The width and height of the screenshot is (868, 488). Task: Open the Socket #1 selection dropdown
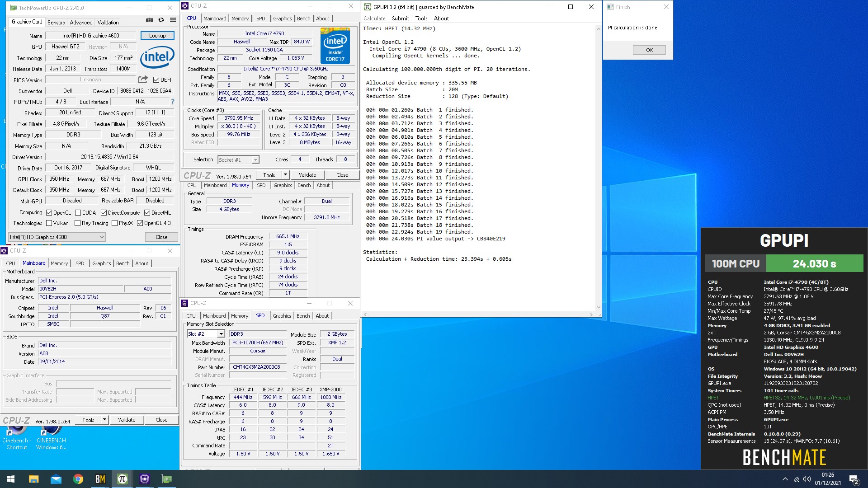238,160
